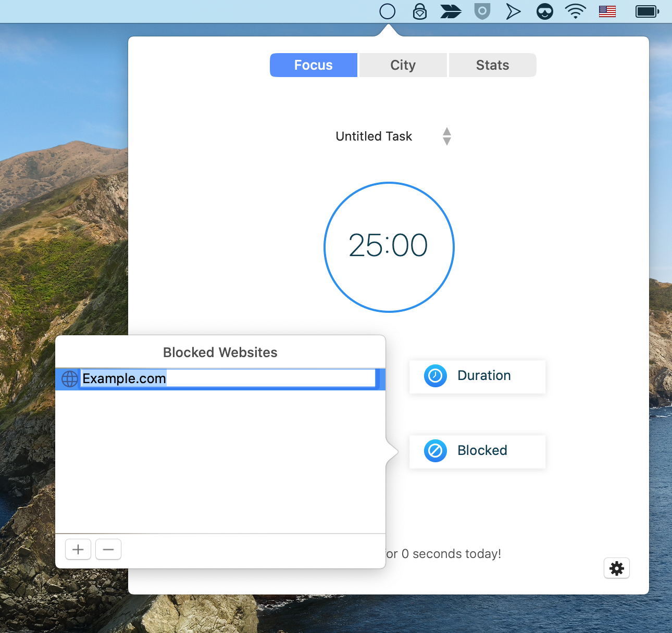Click the circle timer icon in menu bar
Viewport: 672px width, 633px height.
[388, 11]
